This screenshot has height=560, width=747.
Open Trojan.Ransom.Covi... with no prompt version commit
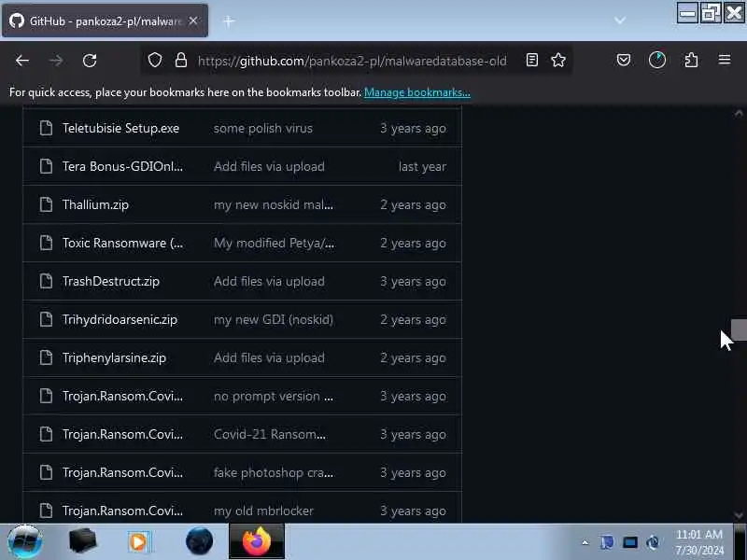[122, 396]
